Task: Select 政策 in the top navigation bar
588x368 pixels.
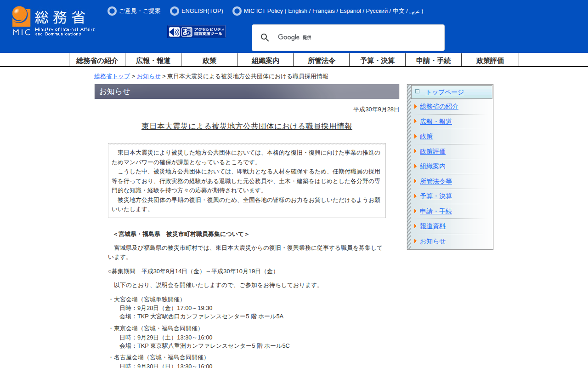Action: (209, 60)
